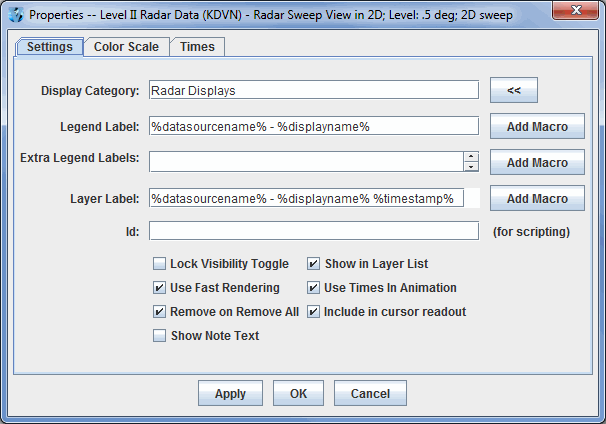Screen dimensions: 606x424
Task: Click the Cancel button
Action: pyautogui.click(x=370, y=393)
